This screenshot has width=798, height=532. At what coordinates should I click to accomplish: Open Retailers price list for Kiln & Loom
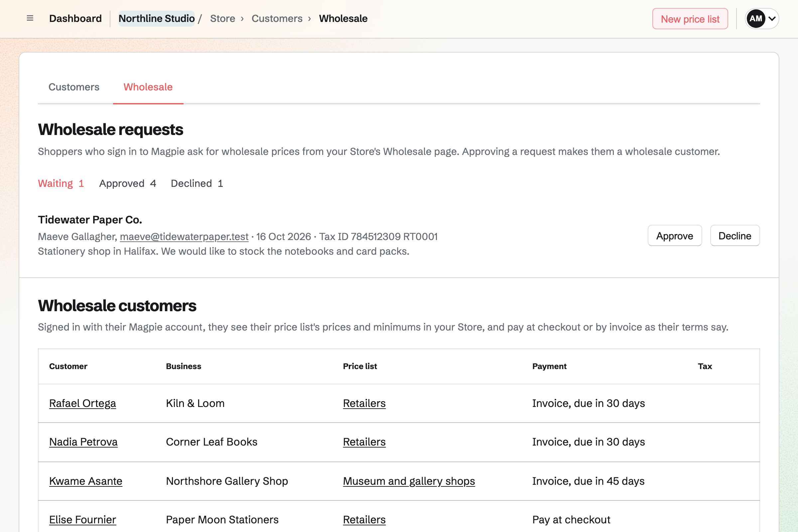tap(364, 403)
